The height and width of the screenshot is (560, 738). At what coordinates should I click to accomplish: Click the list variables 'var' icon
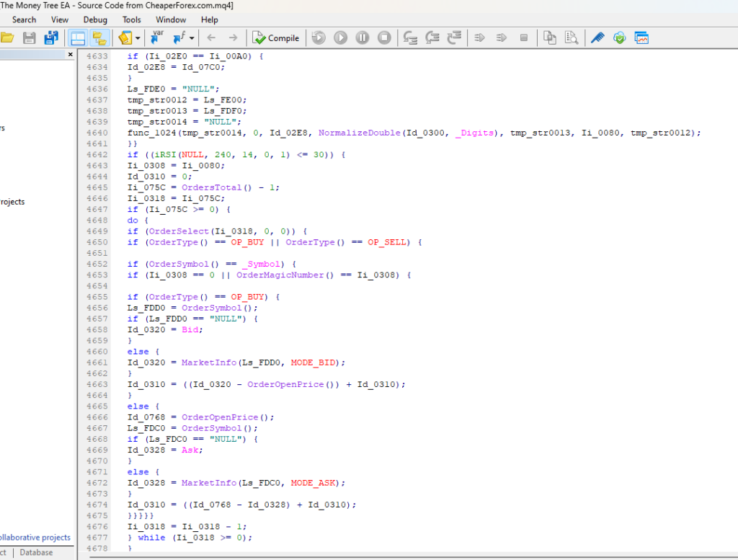tap(157, 37)
